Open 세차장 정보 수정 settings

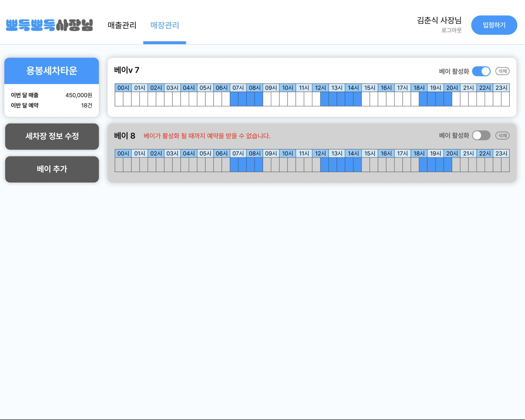[52, 136]
